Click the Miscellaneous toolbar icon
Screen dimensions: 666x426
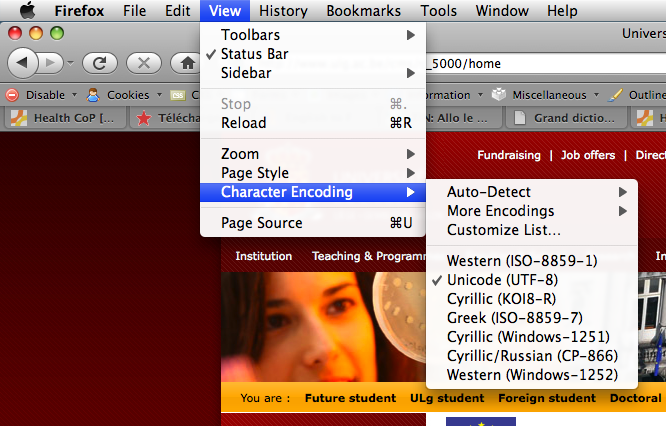coord(499,95)
